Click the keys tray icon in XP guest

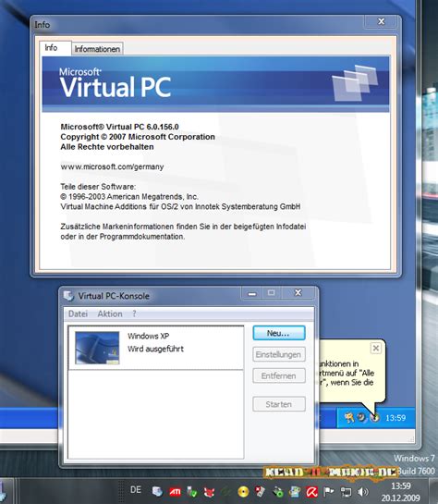[349, 418]
